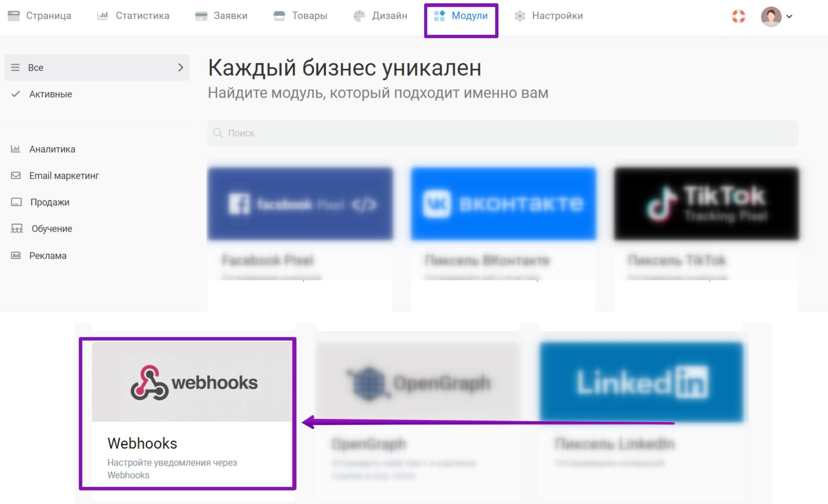
Task: Filter modules by Аналитика
Action: coord(52,149)
